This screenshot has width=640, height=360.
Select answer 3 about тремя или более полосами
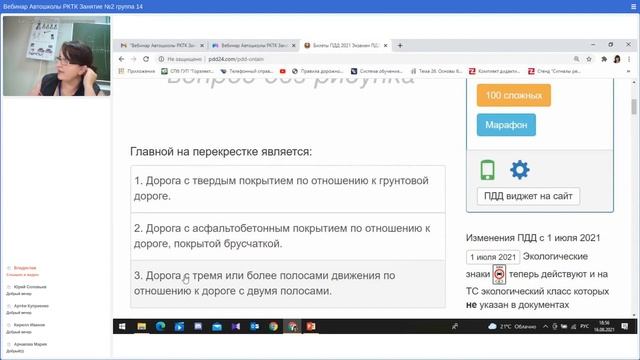click(x=288, y=284)
